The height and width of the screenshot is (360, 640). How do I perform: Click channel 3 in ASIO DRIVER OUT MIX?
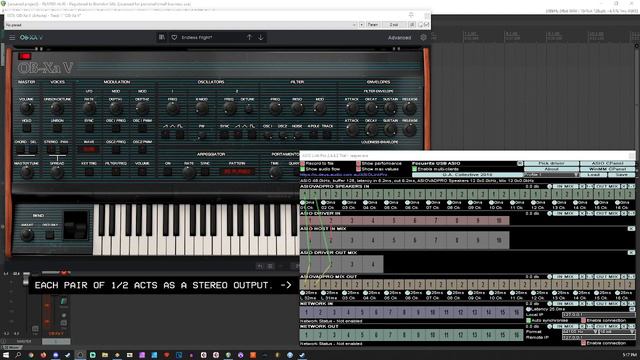click(x=352, y=264)
